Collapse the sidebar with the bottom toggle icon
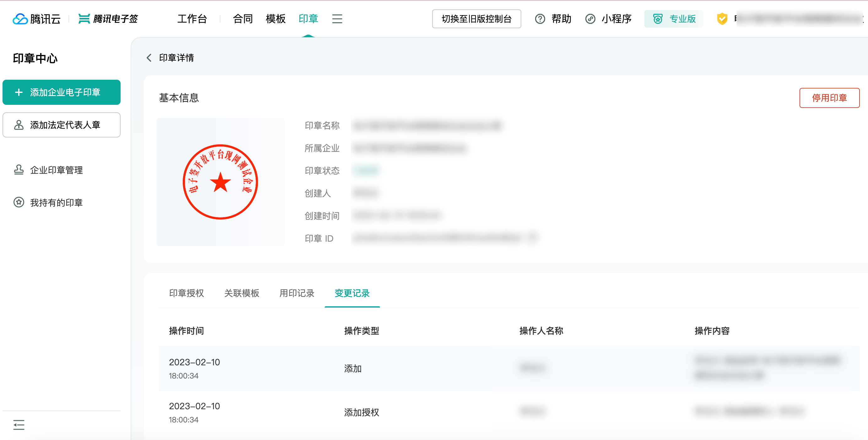The height and width of the screenshot is (440, 868). pos(19,425)
